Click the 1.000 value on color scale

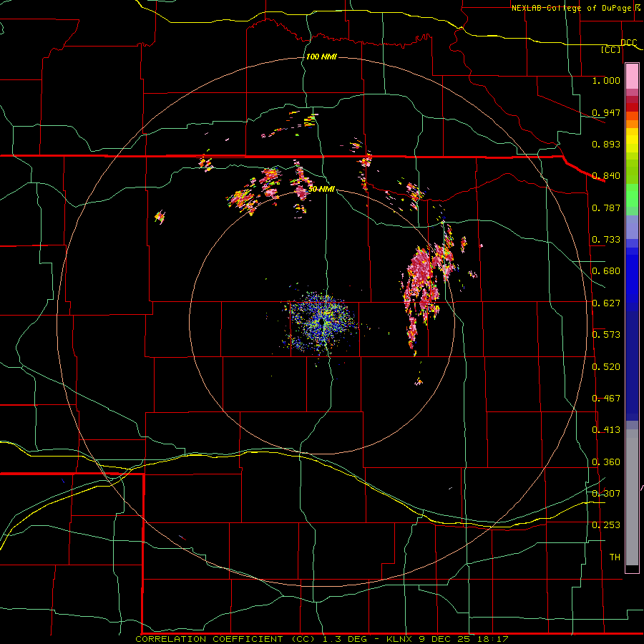pos(606,80)
